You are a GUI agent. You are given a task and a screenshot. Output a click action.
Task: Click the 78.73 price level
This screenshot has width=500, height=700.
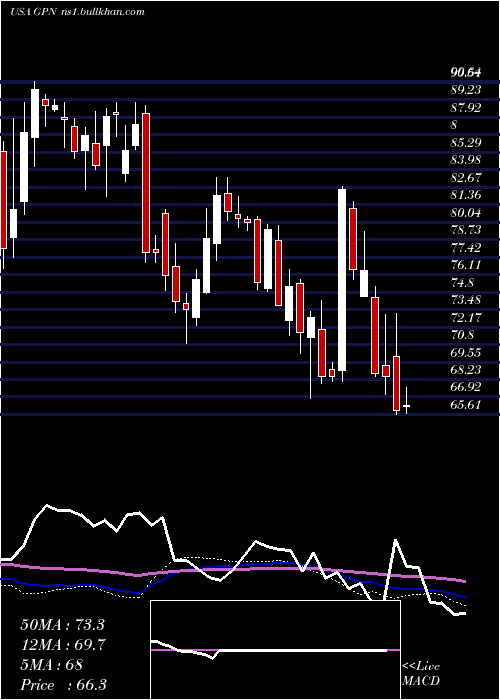pos(466,230)
